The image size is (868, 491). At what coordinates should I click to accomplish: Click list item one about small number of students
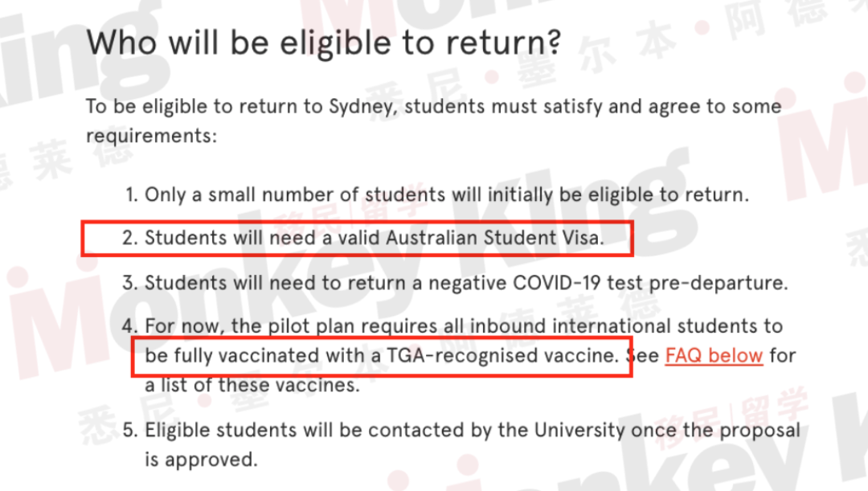(x=436, y=194)
